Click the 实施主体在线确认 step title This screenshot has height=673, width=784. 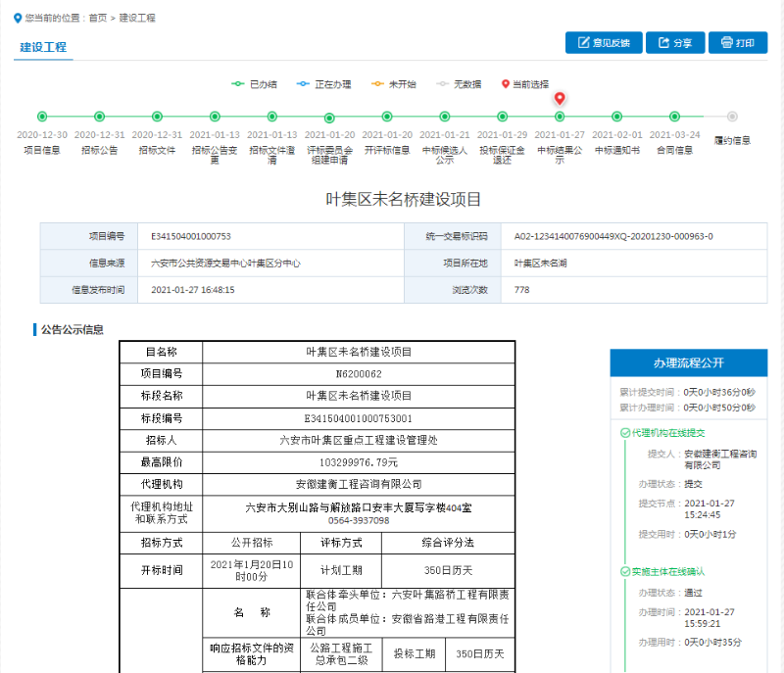click(668, 571)
